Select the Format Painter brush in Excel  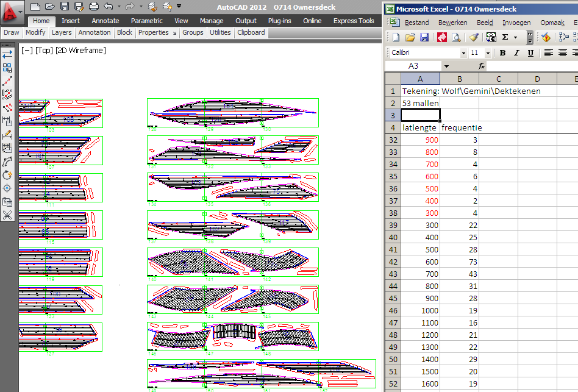point(474,38)
